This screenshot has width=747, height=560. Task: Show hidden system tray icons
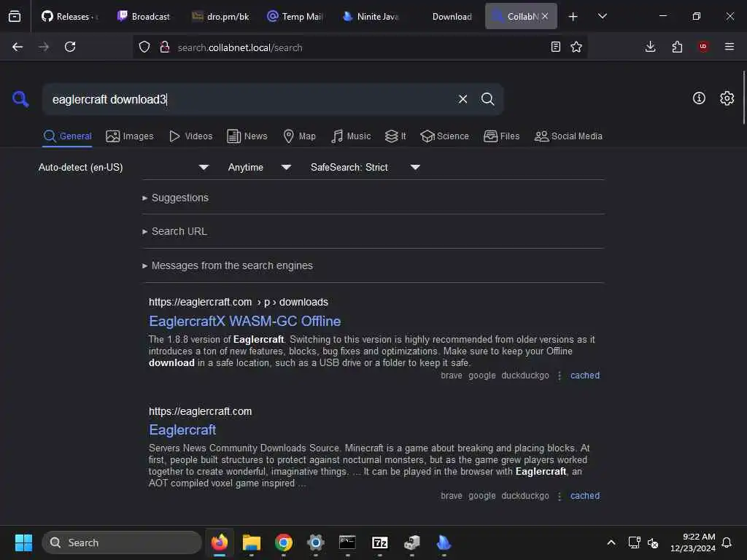(x=611, y=542)
